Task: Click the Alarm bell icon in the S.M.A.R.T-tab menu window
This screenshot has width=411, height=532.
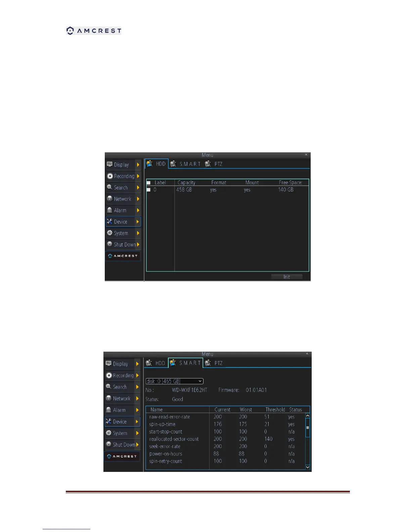Action: click(x=108, y=410)
